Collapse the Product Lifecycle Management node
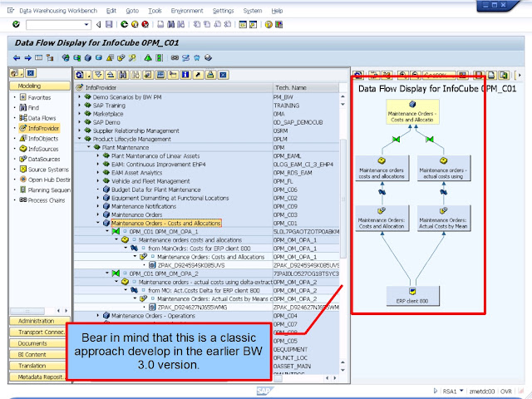The image size is (532, 399). (x=80, y=139)
